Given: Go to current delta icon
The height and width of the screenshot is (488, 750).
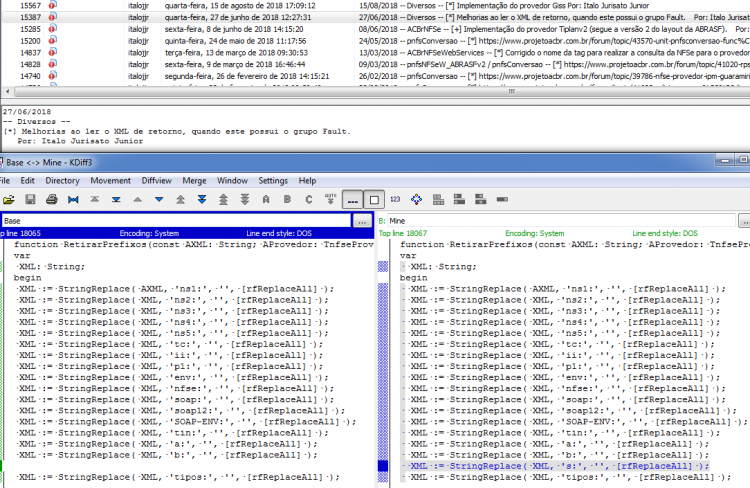Looking at the screenshot, I should click(73, 200).
